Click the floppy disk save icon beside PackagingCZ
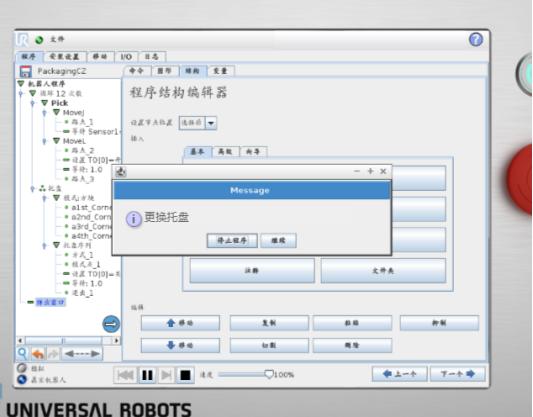533x417 pixels. (25, 71)
